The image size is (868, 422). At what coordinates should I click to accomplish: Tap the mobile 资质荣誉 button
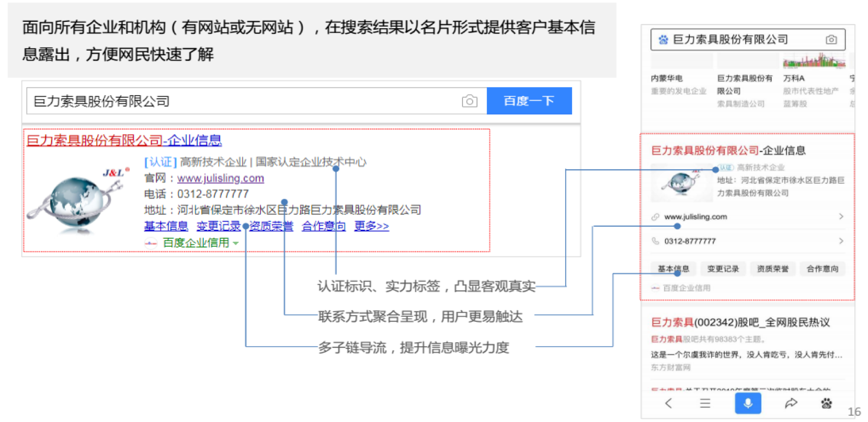point(773,268)
